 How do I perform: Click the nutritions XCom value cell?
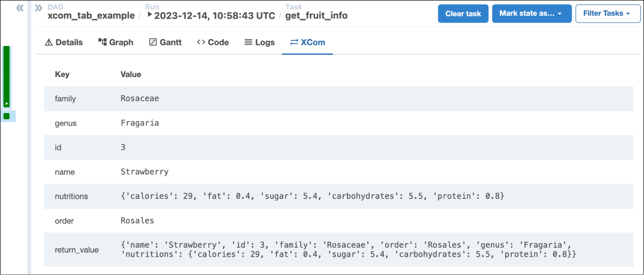coord(312,196)
